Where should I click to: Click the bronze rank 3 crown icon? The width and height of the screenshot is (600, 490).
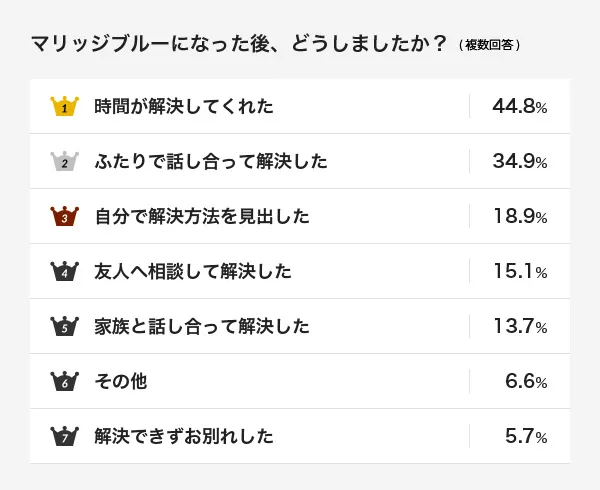64,216
